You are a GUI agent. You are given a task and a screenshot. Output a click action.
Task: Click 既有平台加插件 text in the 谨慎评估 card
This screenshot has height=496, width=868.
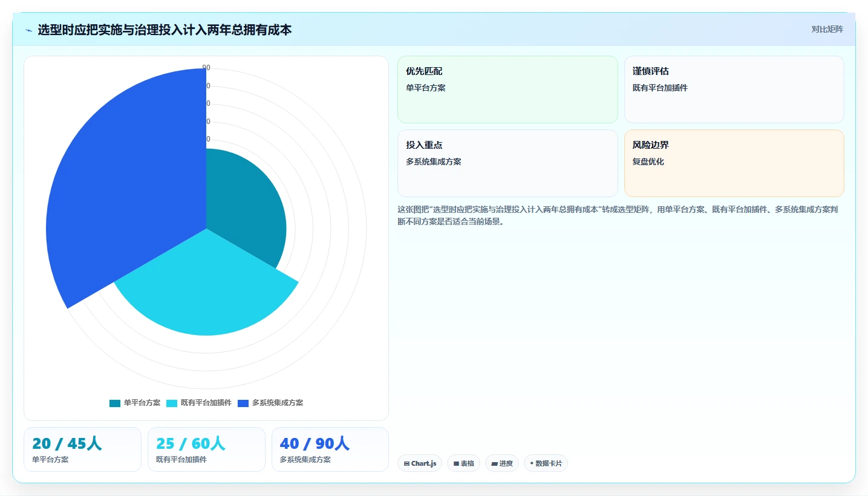pos(660,88)
